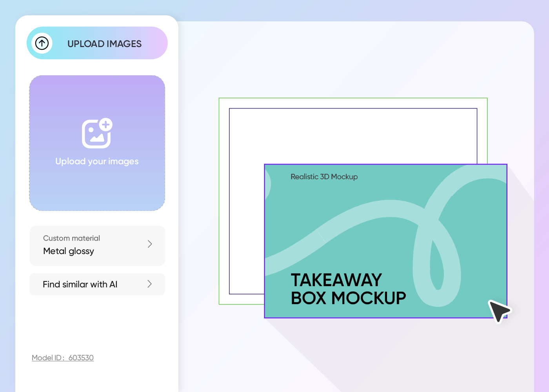Click the circular upload arrow icon
Image resolution: width=549 pixels, height=392 pixels.
click(42, 43)
